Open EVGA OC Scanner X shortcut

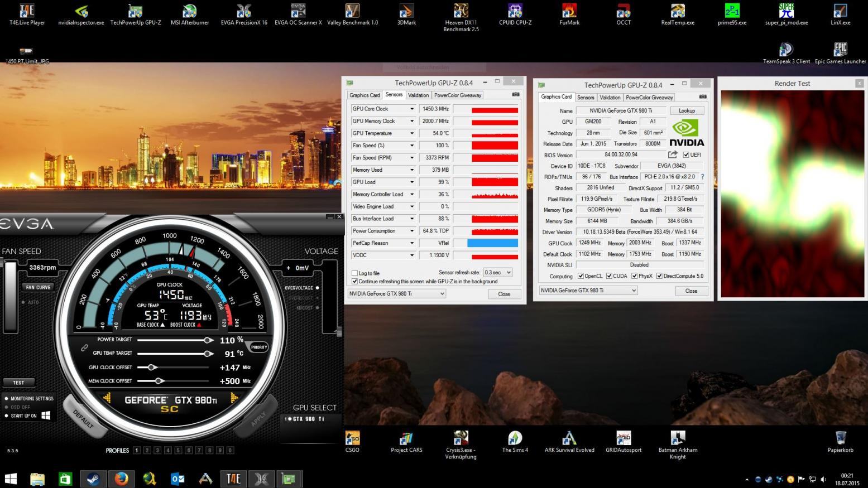(298, 15)
